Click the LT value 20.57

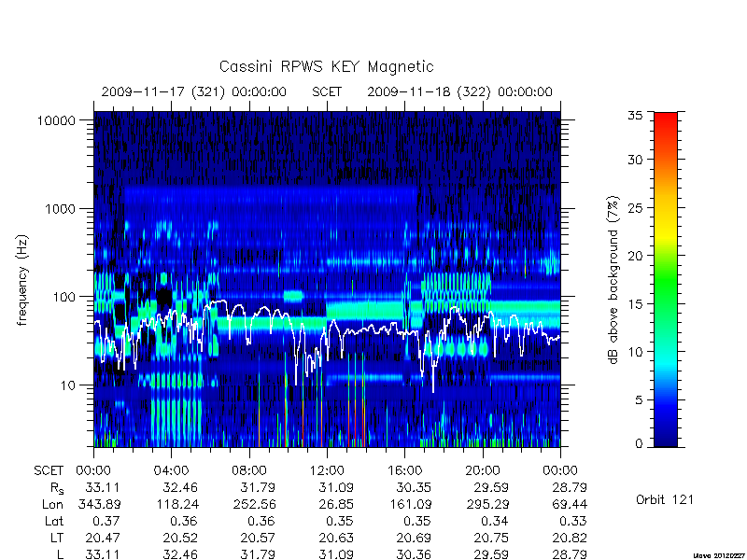[x=258, y=538]
